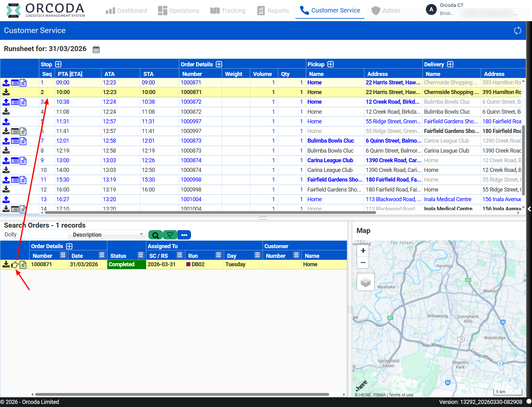532x407 pixels.
Task: Click the map layers icon
Action: (366, 282)
